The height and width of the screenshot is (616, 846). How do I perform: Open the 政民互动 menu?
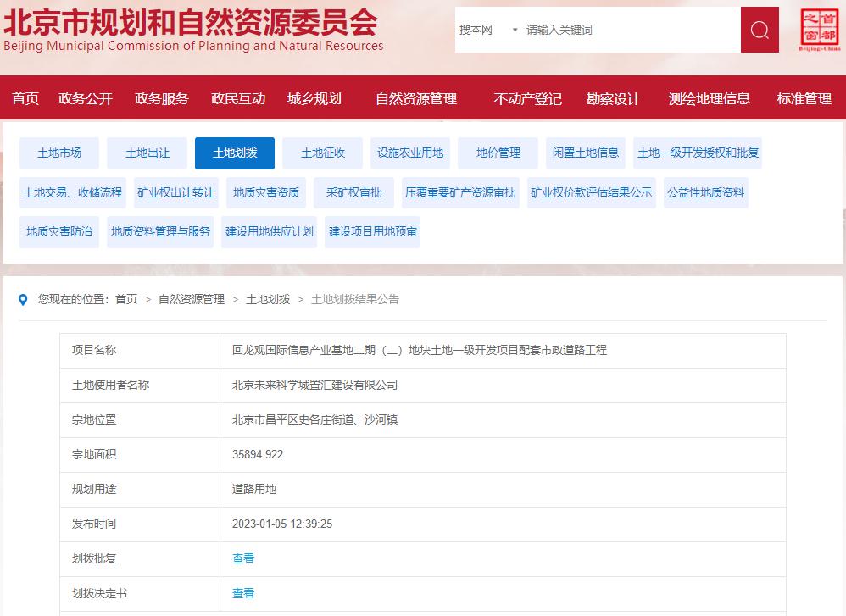[x=238, y=98]
